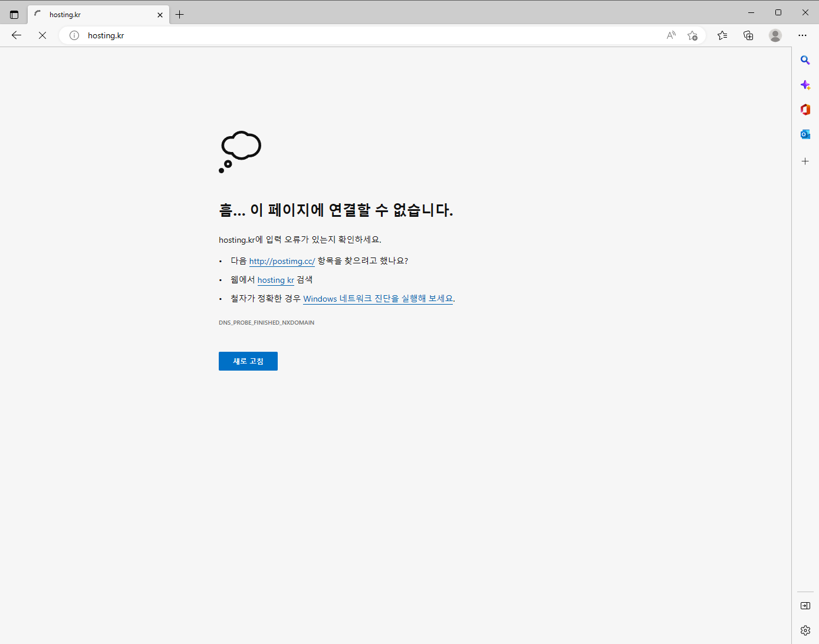Open Outlook in the sidebar
Image resolution: width=819 pixels, height=644 pixels.
(805, 134)
